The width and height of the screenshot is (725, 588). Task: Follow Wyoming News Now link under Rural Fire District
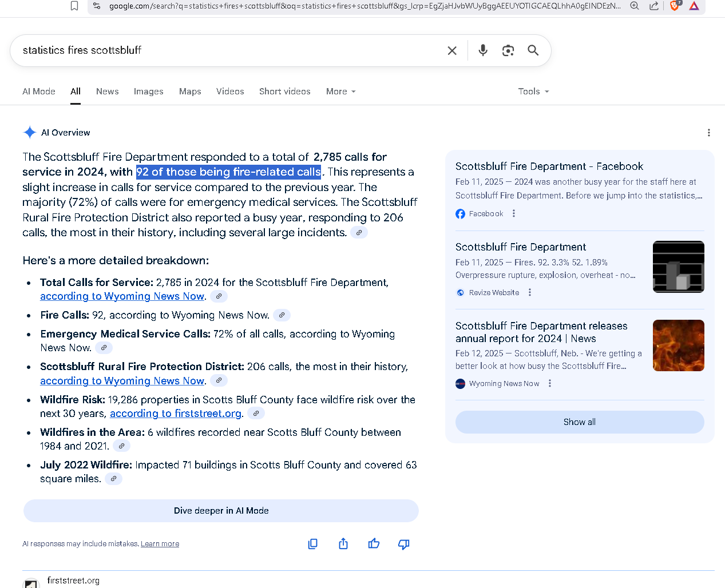pyautogui.click(x=122, y=381)
